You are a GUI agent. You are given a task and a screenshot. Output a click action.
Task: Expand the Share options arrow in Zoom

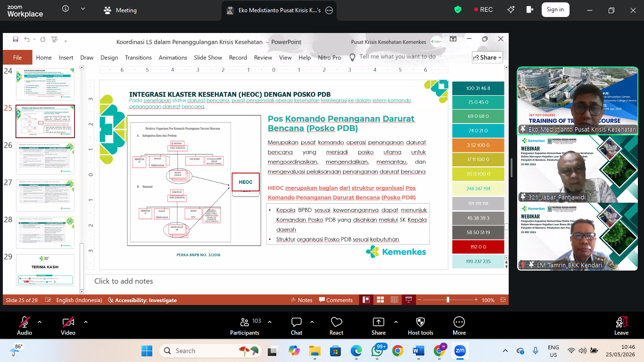click(x=396, y=322)
